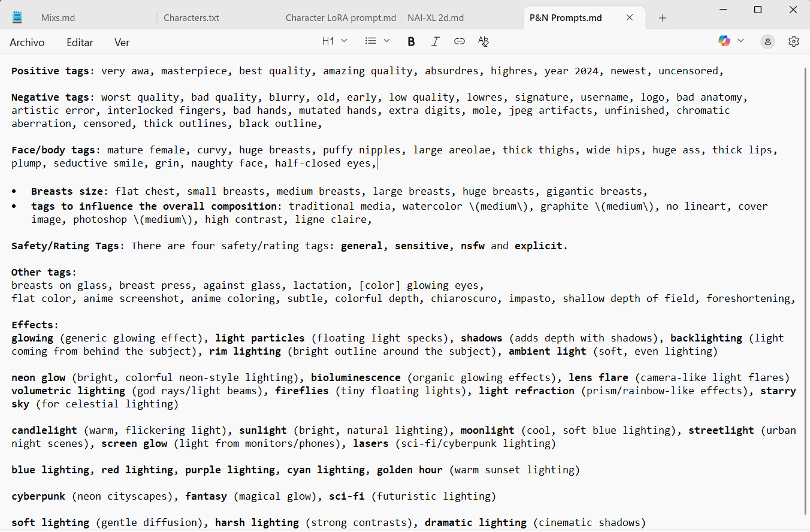Image resolution: width=810 pixels, height=532 pixels.
Task: Click the Notepad app icon in title bar
Action: (x=17, y=17)
